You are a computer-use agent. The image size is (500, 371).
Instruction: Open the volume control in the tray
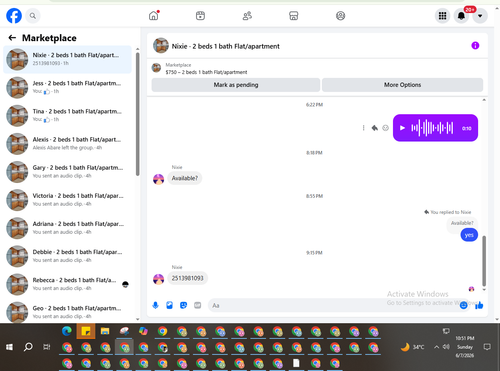[x=446, y=347]
